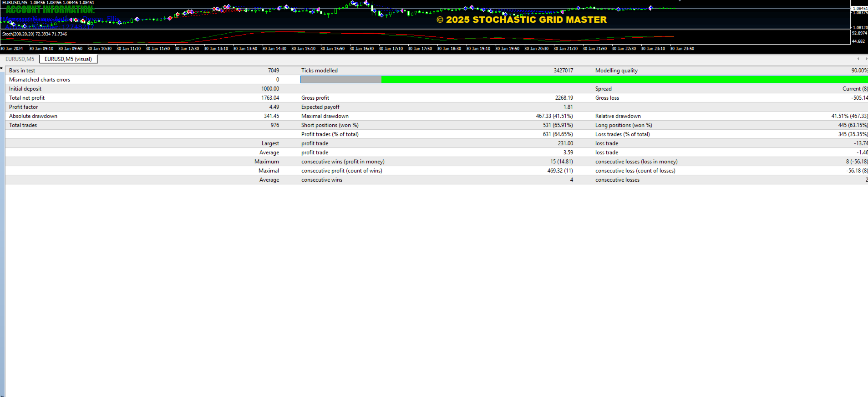Click the 92.8974 stochastic scale value
This screenshot has width=868, height=397.
pos(859,33)
